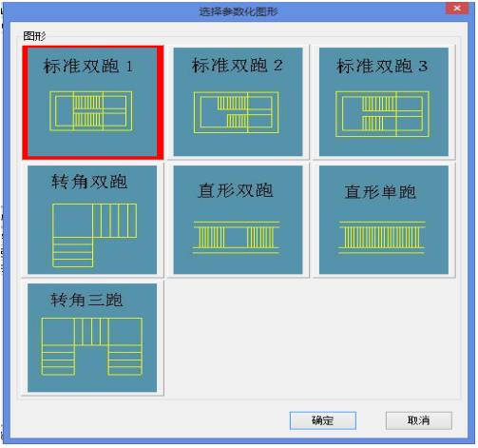Image resolution: width=478 pixels, height=448 pixels.
Task: Choose the 直形双跑 stair tile
Action: coord(238,220)
